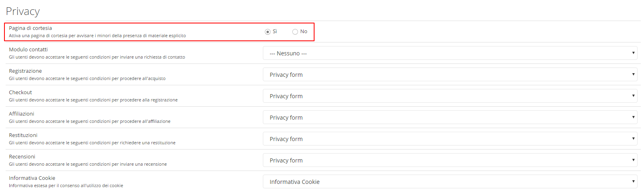Click the arrow icon on the Restituzioni dropdown
The image size is (644, 194).
pos(633,139)
